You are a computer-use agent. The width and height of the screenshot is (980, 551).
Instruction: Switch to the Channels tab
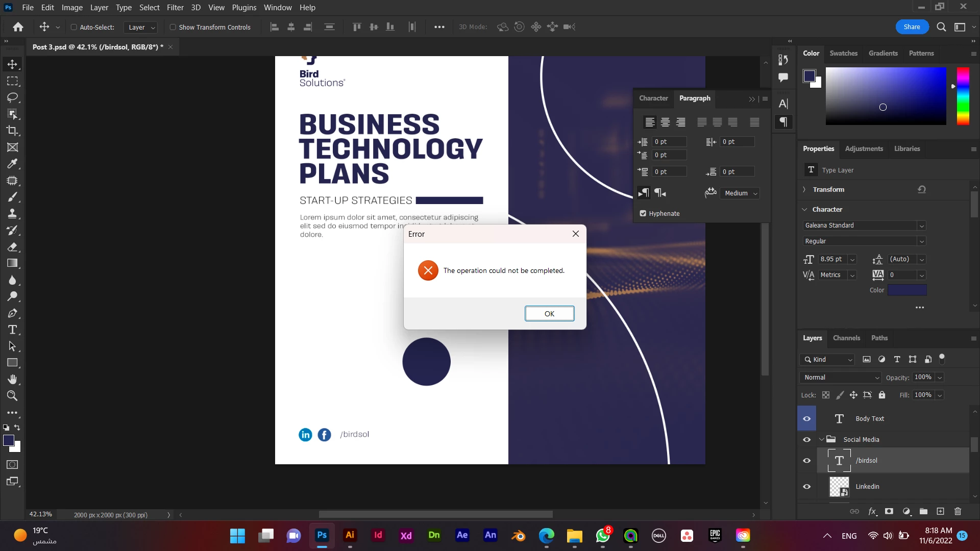[x=846, y=338]
